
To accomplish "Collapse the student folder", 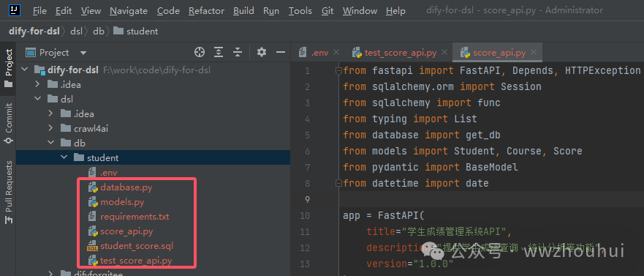I will [64, 157].
